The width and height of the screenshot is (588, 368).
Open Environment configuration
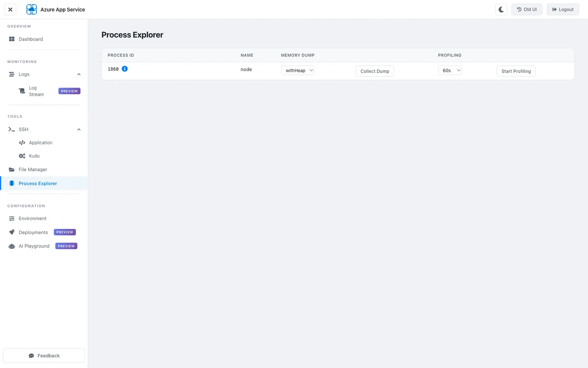pyautogui.click(x=44, y=218)
